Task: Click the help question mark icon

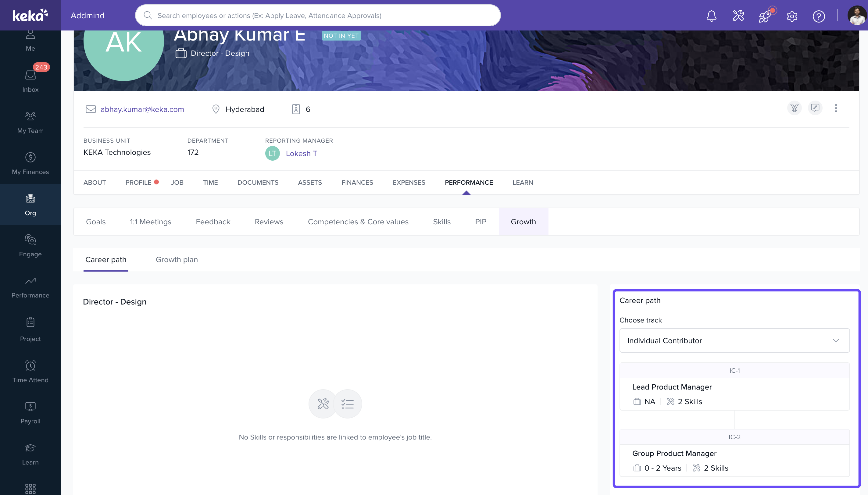Action: tap(818, 16)
